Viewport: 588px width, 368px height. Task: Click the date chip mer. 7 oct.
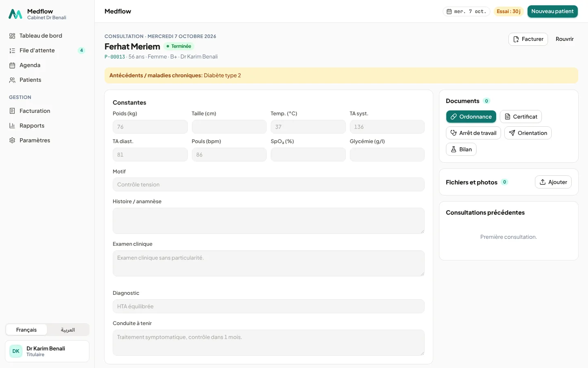pyautogui.click(x=466, y=11)
